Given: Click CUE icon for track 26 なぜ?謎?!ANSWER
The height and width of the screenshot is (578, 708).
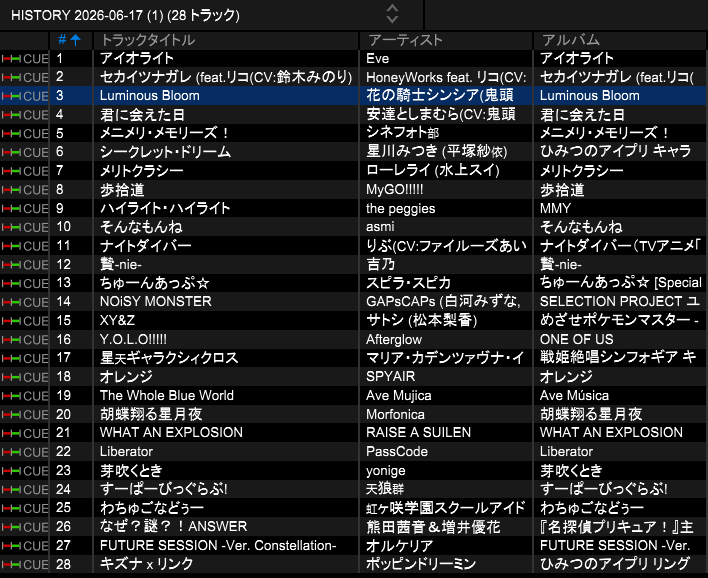Looking at the screenshot, I should click(x=24, y=527).
